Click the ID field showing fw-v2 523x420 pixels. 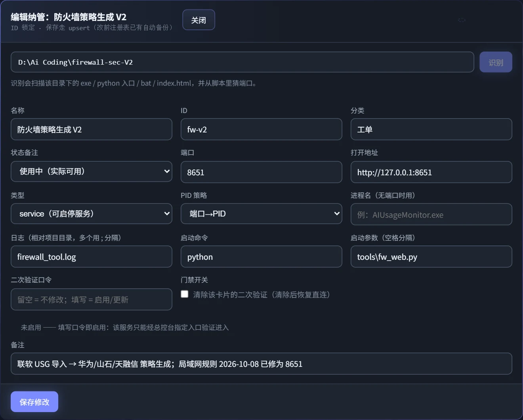click(261, 129)
